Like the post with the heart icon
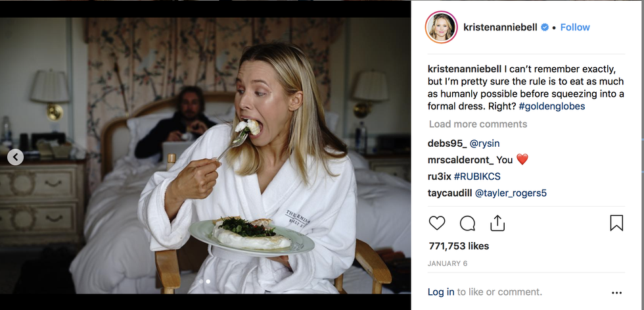Image resolution: width=644 pixels, height=310 pixels. pyautogui.click(x=437, y=223)
